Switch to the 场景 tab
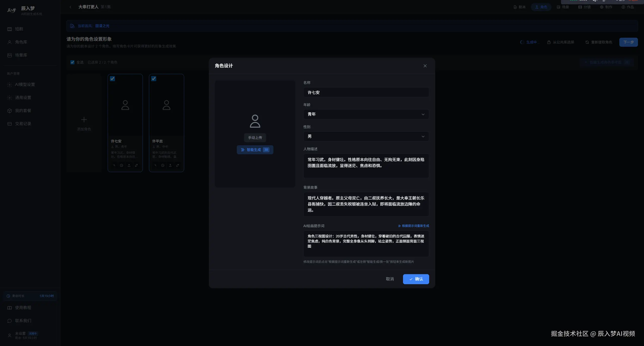Image resolution: width=644 pixels, height=346 pixels. pos(563,7)
